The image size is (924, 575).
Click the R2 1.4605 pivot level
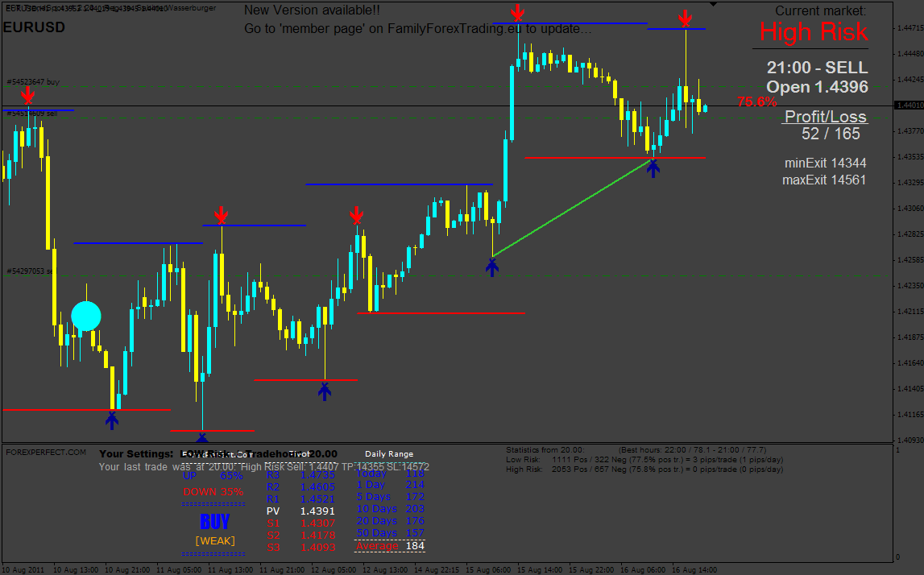[300, 487]
